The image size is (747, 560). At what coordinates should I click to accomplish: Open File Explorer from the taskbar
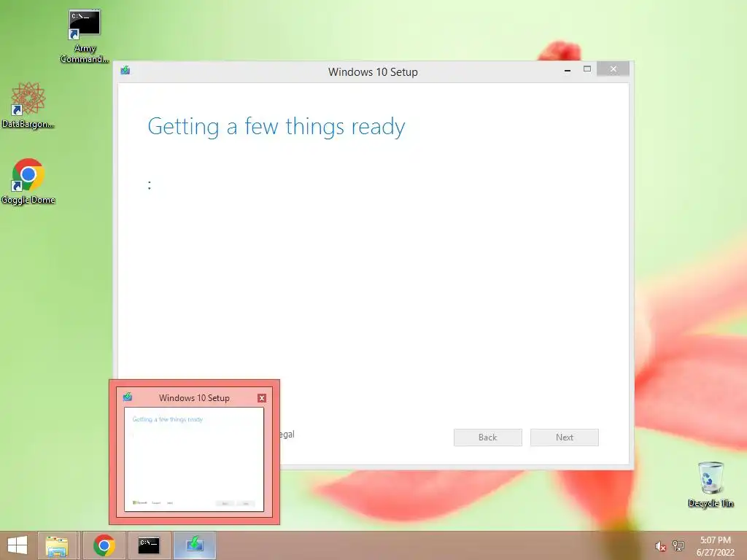[x=57, y=545]
